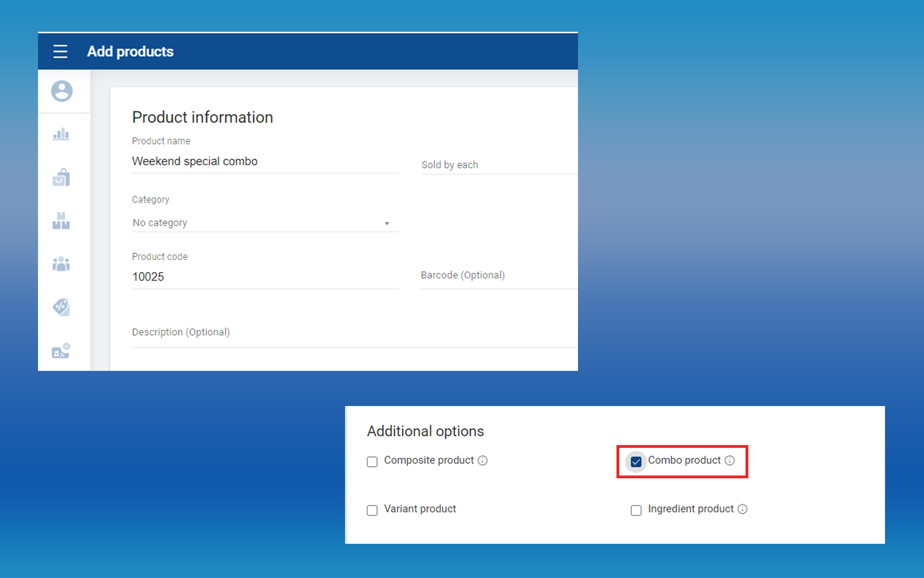The height and width of the screenshot is (578, 924).
Task: Click the user profile avatar icon
Action: 62,91
